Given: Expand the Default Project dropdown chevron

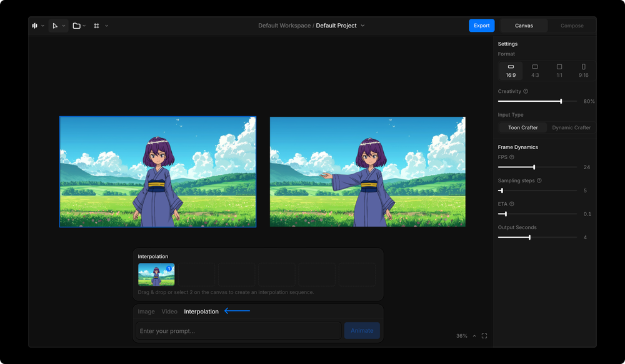Looking at the screenshot, I should click(363, 26).
